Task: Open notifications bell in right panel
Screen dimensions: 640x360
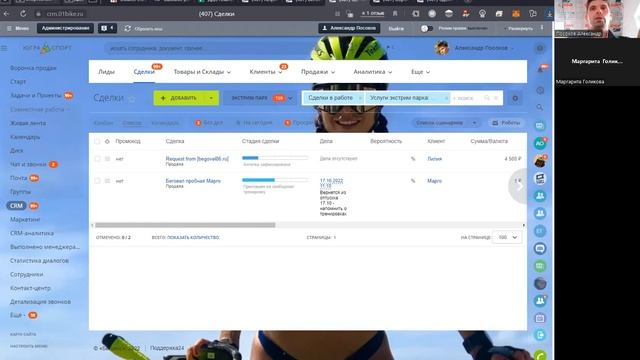Action: [540, 69]
